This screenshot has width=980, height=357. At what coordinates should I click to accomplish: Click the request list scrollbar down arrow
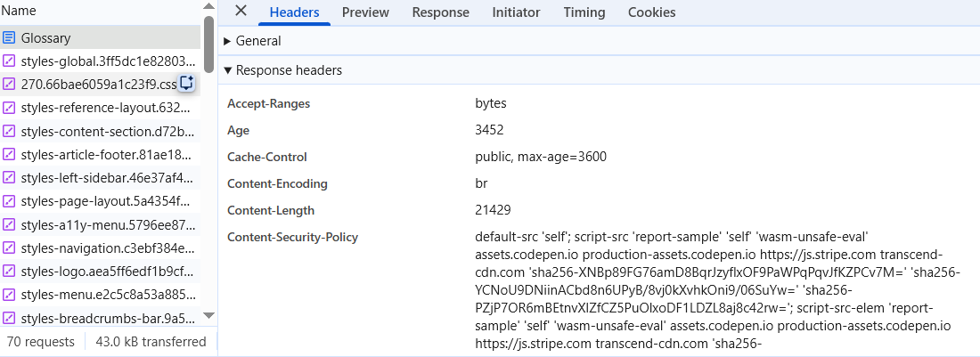tap(208, 316)
